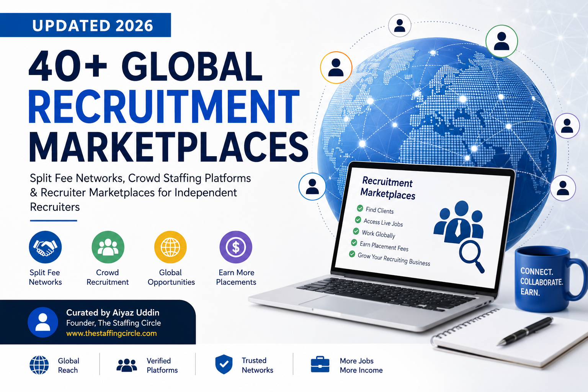Click the green-ringed user avatar on the globe

click(501, 41)
